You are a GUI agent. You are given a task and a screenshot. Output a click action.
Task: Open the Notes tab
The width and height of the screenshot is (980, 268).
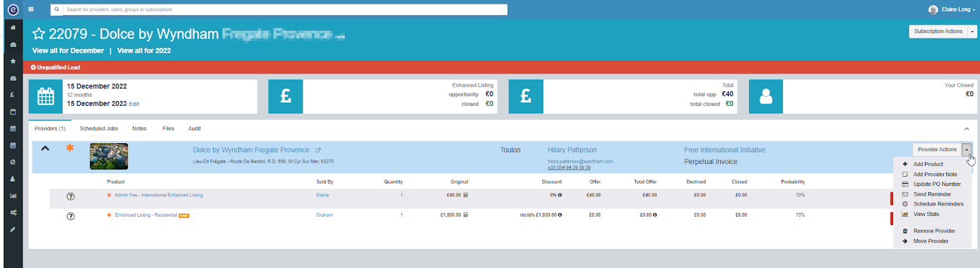tap(139, 128)
